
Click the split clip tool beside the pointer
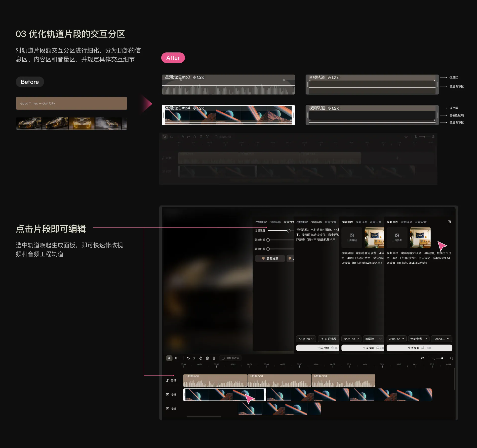pyautogui.click(x=177, y=358)
